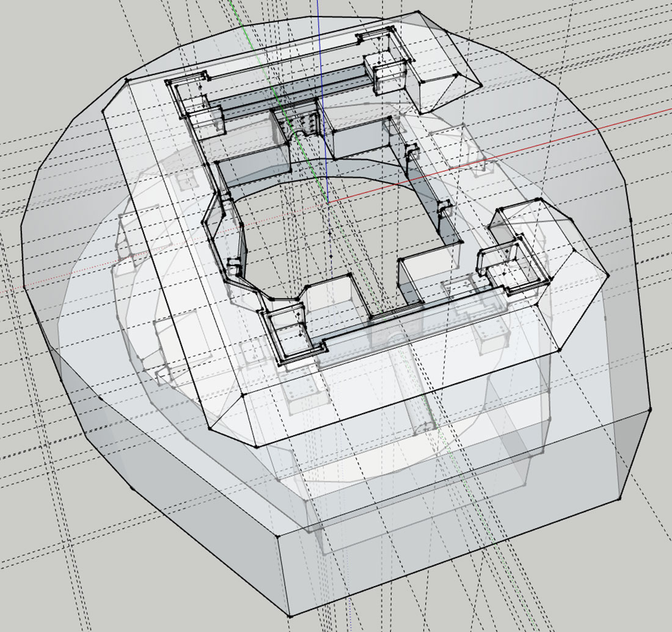Click the solid blue vertical axis line
Screen dimensions: 672x632
(324, 101)
